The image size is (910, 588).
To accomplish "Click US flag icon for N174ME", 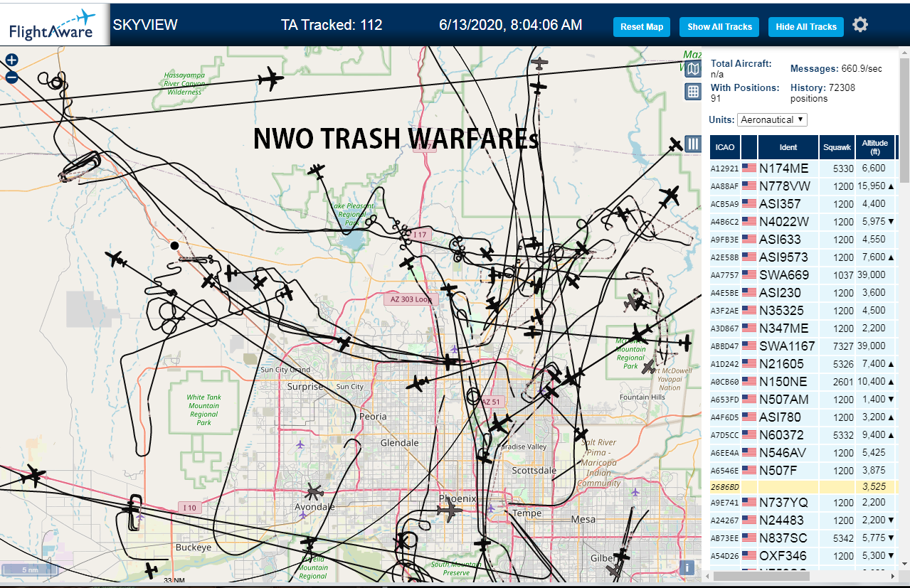I will click(749, 169).
